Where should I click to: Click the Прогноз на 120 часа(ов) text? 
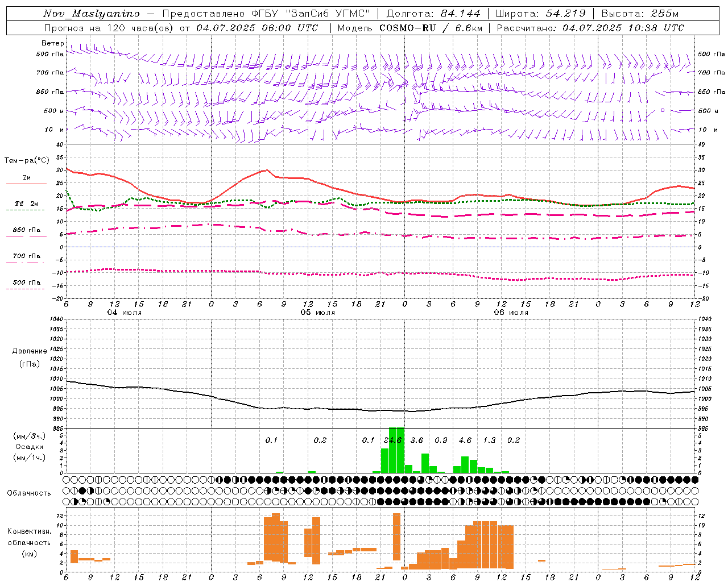tap(110, 28)
